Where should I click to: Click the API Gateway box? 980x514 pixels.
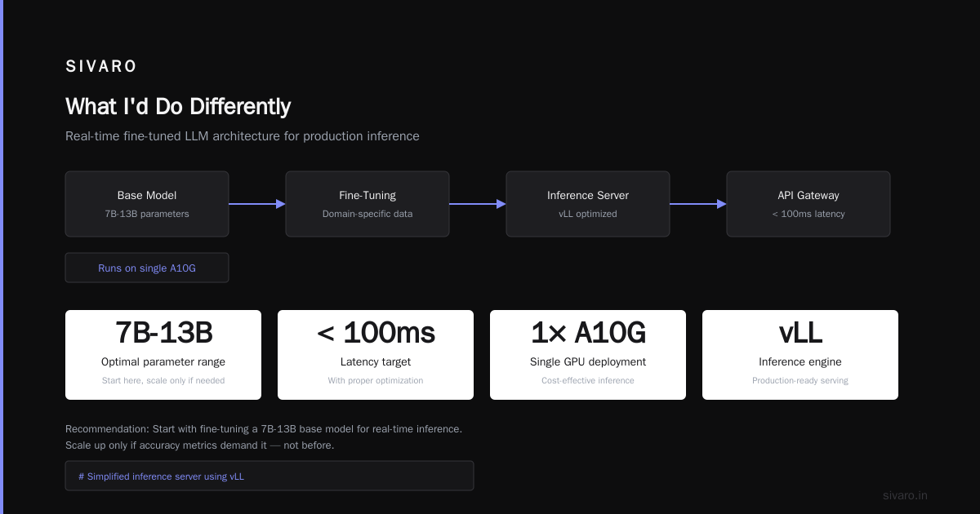(808, 204)
